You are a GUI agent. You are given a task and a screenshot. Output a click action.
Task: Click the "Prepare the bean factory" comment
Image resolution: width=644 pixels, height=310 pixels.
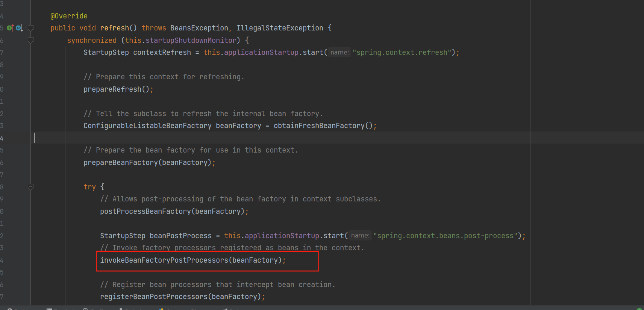(191, 150)
